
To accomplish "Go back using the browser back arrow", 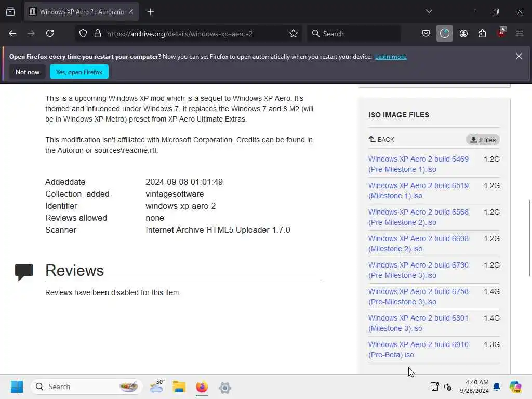I will 12,34.
